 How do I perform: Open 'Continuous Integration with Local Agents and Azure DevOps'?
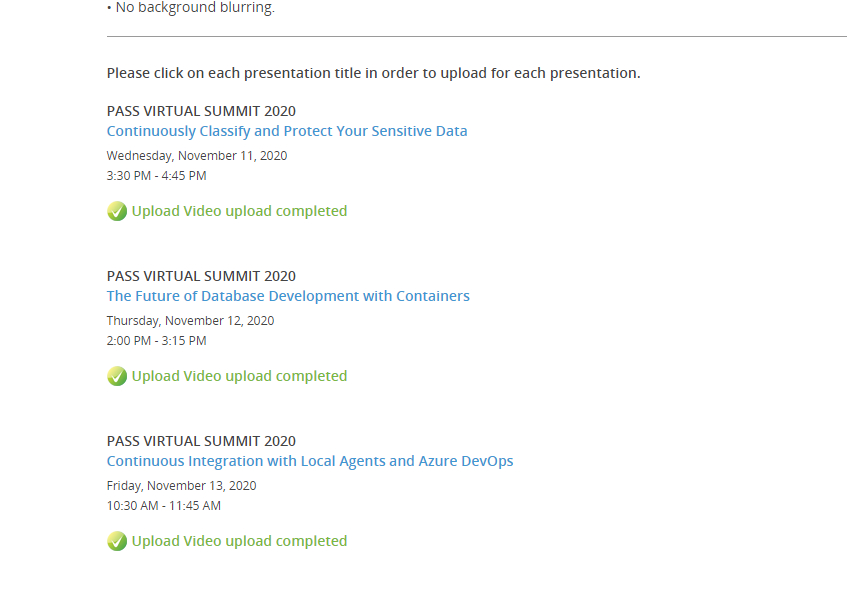(310, 461)
